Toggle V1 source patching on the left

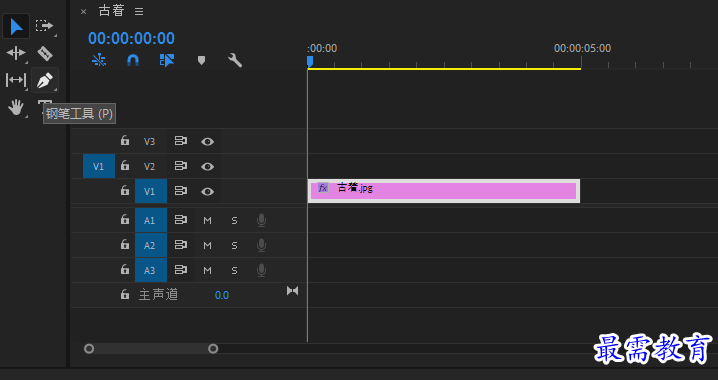99,166
